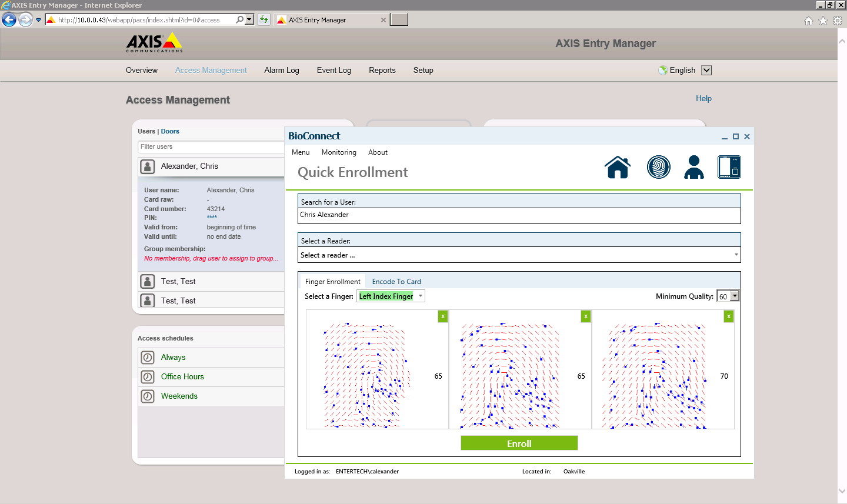This screenshot has width=847, height=504.
Task: Remove the first fingerprint scan
Action: click(443, 316)
